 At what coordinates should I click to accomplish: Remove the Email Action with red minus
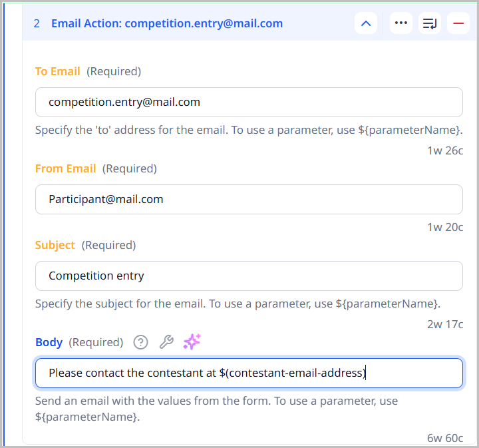(x=458, y=23)
